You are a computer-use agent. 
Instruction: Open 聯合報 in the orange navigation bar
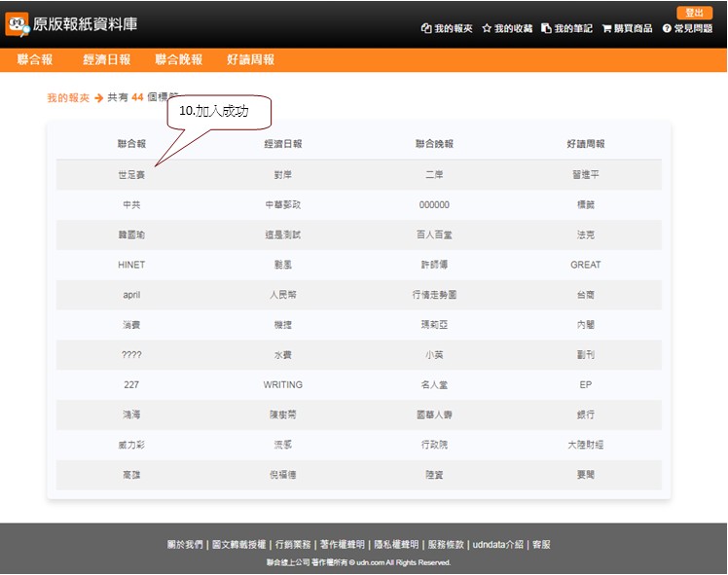point(35,59)
